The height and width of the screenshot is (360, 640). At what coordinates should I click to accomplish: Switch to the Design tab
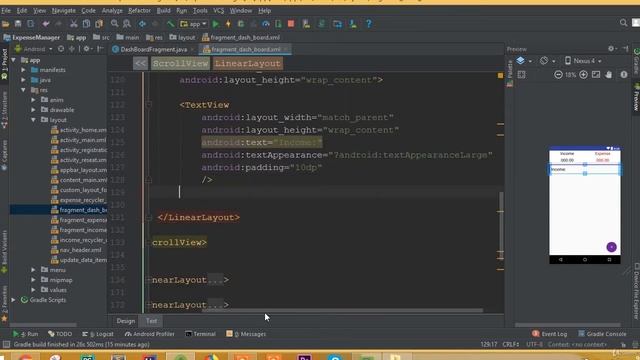pos(125,321)
